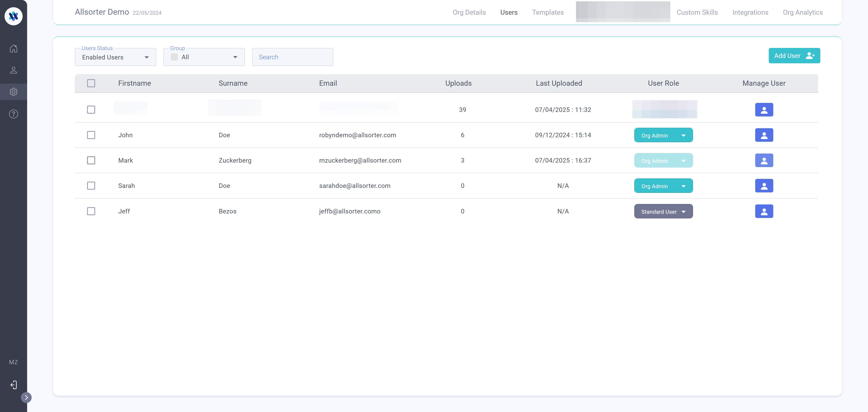The width and height of the screenshot is (868, 412).
Task: Click manage user icon for John Doe
Action: pyautogui.click(x=764, y=135)
